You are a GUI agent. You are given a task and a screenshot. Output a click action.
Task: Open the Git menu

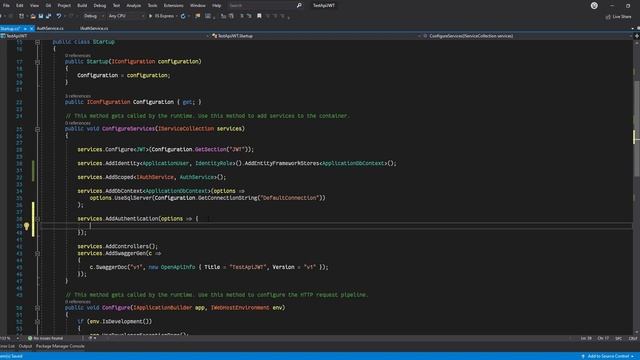pyautogui.click(x=48, y=5)
